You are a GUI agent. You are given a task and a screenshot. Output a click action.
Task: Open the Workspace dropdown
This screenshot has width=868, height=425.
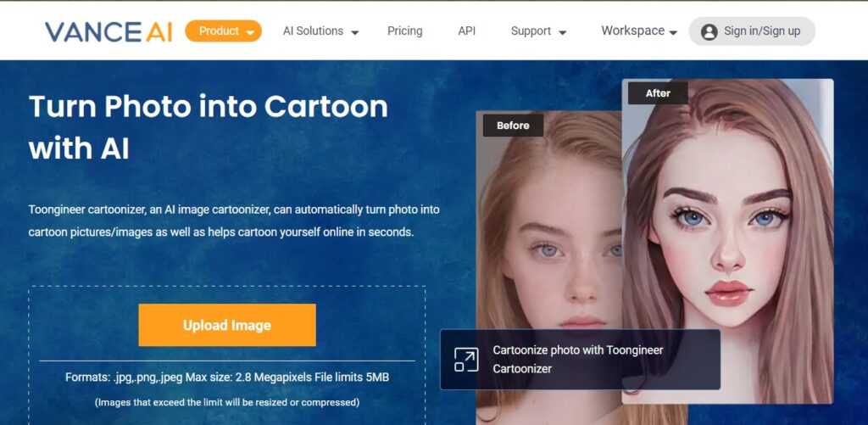[639, 31]
